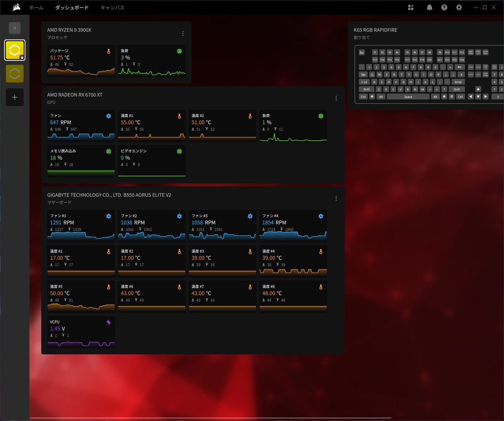This screenshot has height=421, width=504.
Task: Click the Space key on K65 keyboard
Action: click(408, 97)
